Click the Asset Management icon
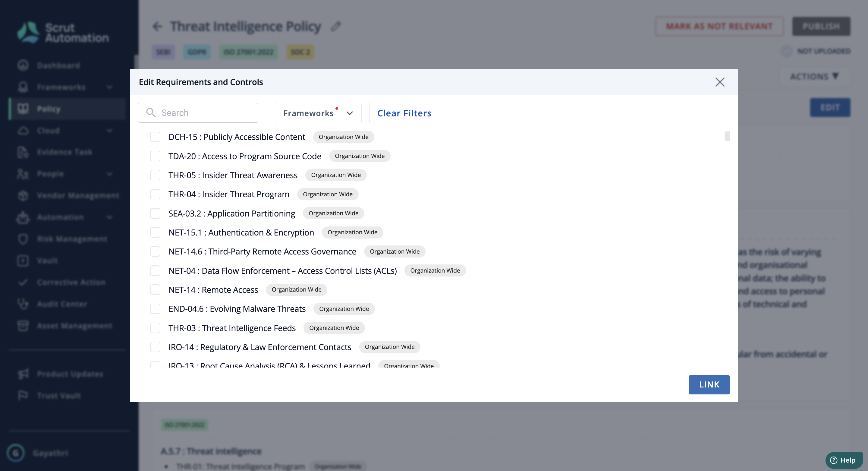 pyautogui.click(x=23, y=326)
